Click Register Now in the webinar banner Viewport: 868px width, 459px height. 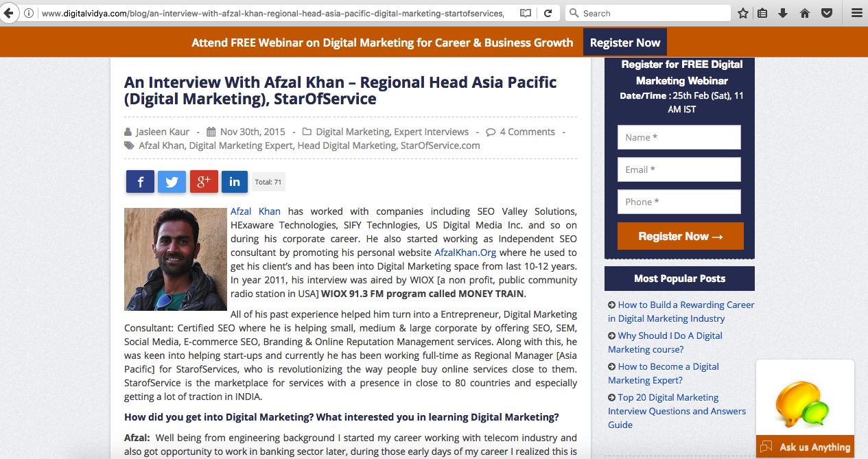point(624,42)
